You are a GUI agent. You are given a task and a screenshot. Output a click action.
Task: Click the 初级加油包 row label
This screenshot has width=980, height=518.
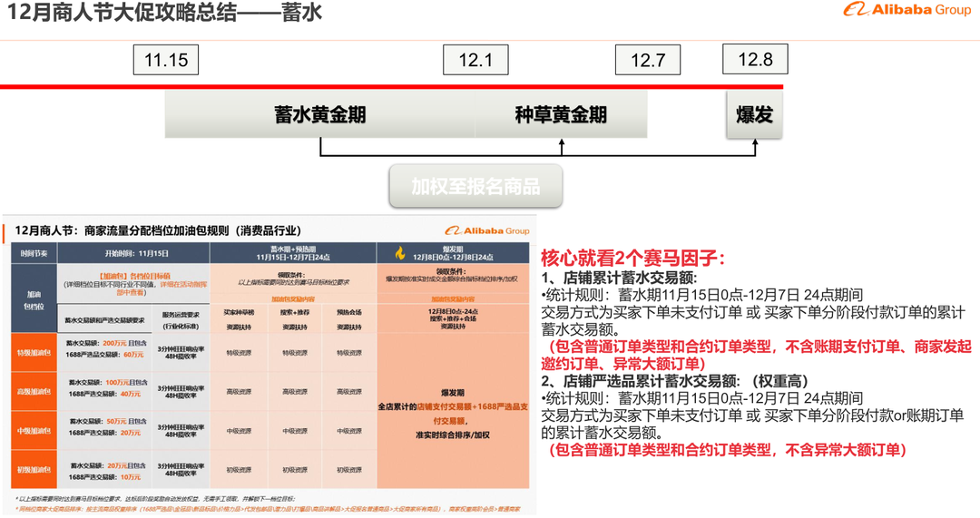coord(34,469)
